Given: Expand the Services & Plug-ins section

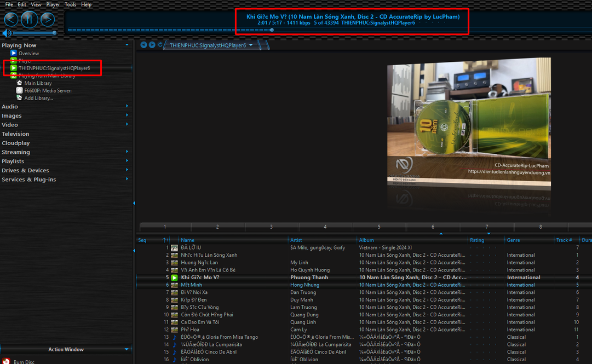Looking at the screenshot, I should click(127, 179).
